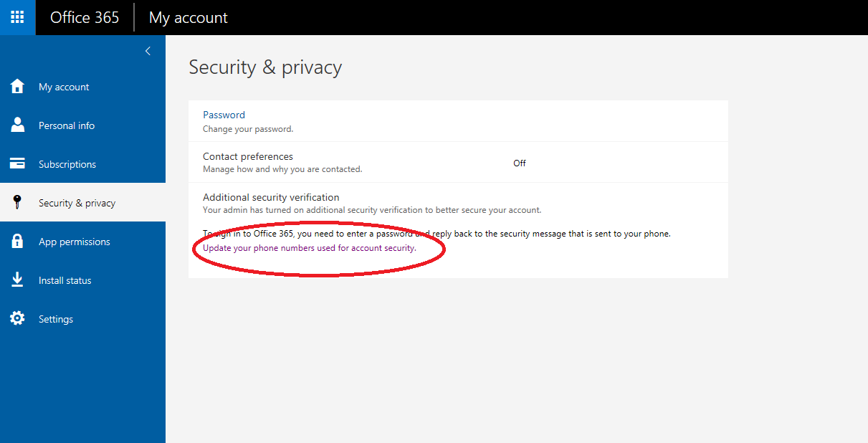Screen dimensions: 868x443
Task: Open the Password link
Action: pos(224,115)
